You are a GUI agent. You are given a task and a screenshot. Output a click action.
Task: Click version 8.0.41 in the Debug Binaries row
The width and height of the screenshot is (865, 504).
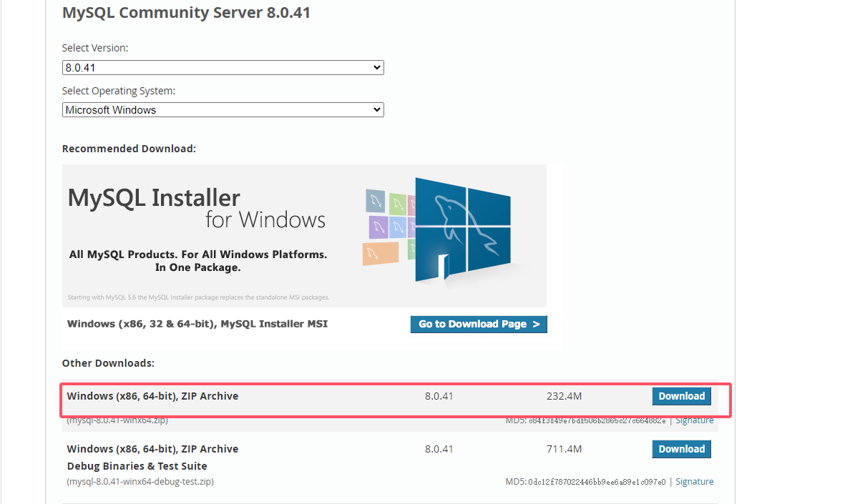(x=439, y=449)
